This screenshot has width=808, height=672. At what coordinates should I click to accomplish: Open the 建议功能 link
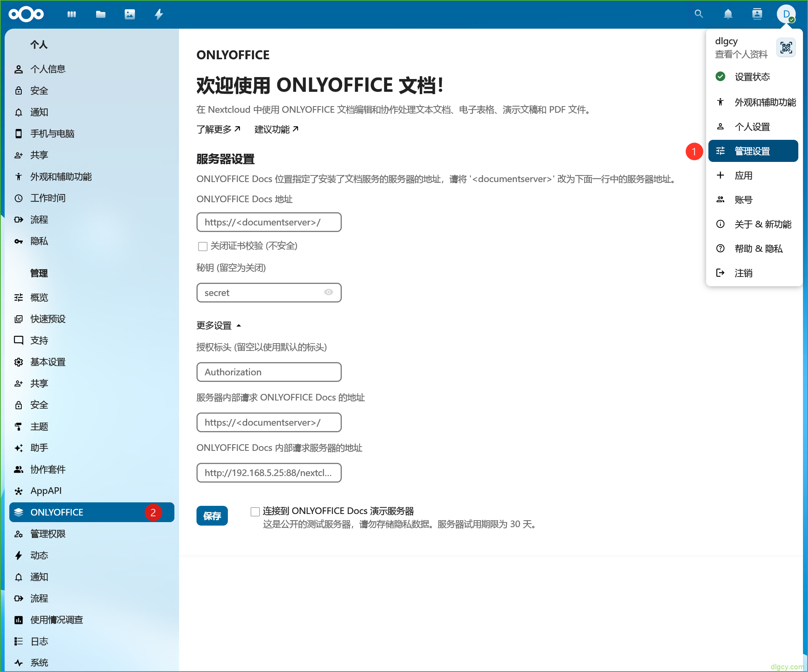coord(277,129)
